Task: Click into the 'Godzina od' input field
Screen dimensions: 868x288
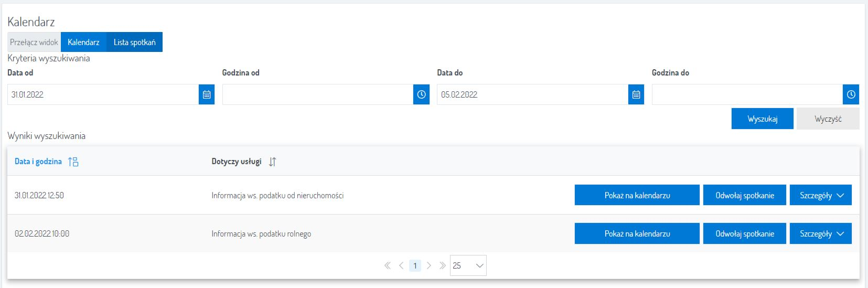Action: coord(317,94)
